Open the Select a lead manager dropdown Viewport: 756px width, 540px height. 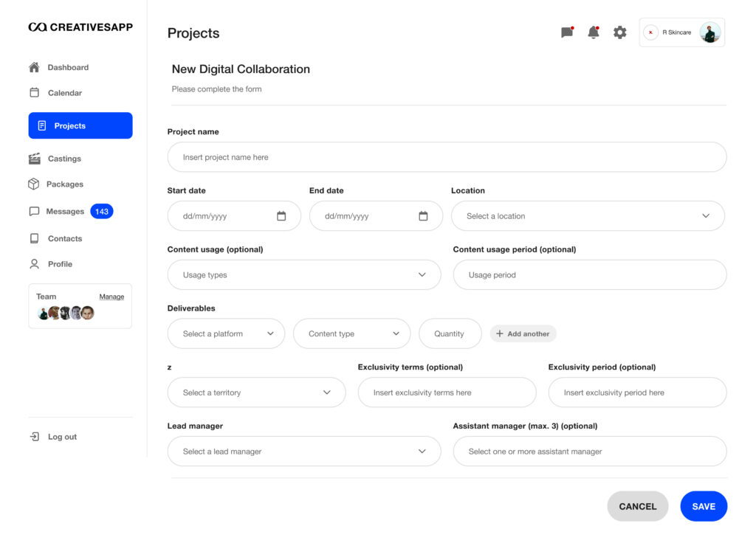304,451
